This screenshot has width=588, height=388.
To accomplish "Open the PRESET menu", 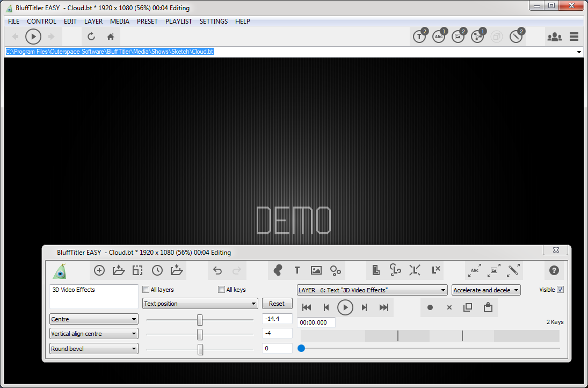I will click(147, 21).
